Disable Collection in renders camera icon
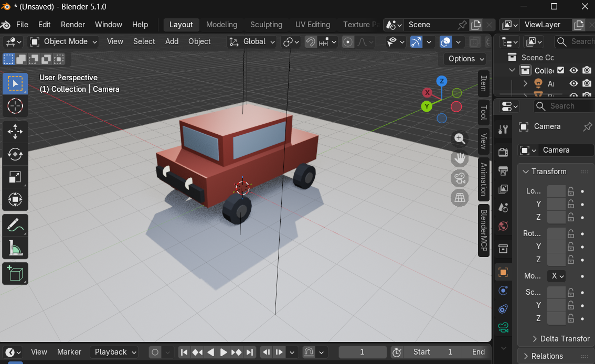 click(587, 70)
